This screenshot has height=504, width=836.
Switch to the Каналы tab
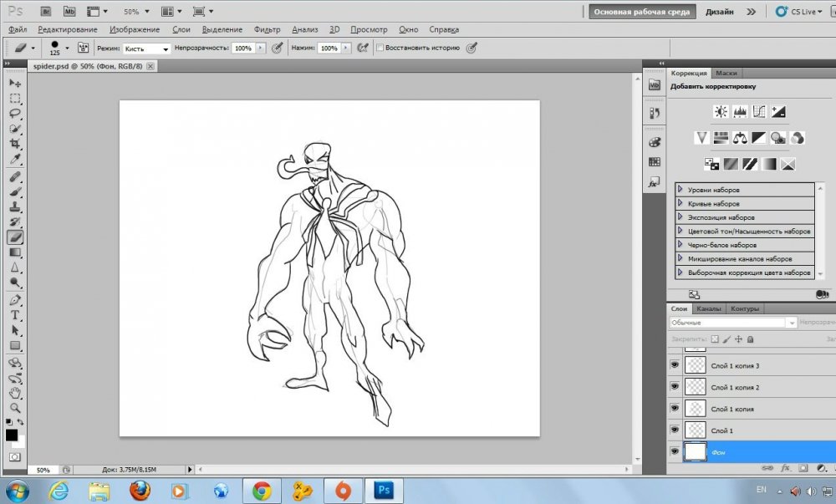[709, 308]
